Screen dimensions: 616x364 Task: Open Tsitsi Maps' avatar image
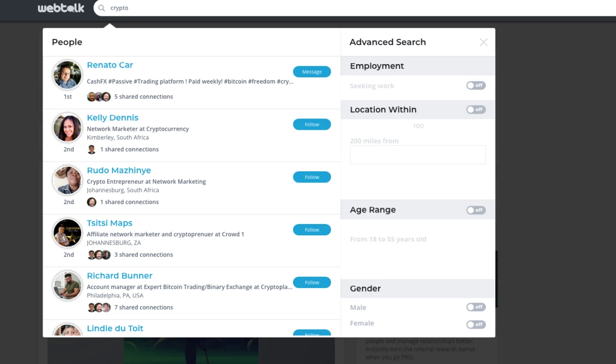click(67, 233)
